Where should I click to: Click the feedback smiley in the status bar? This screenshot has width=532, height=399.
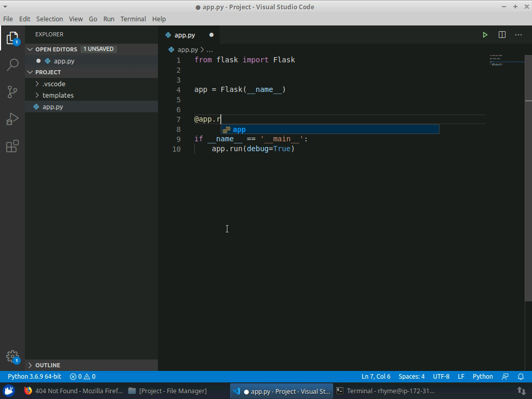[x=505, y=376]
